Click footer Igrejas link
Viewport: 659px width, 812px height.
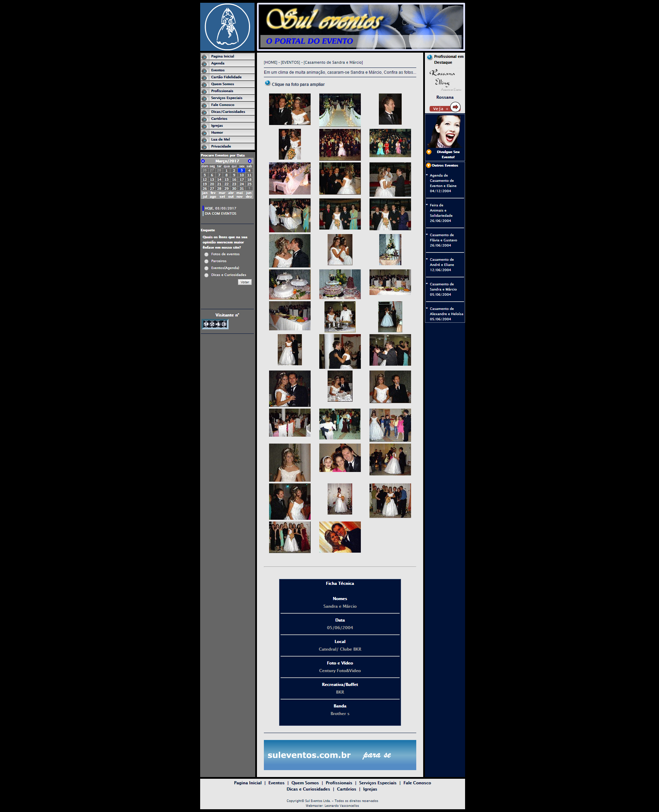[x=370, y=789]
